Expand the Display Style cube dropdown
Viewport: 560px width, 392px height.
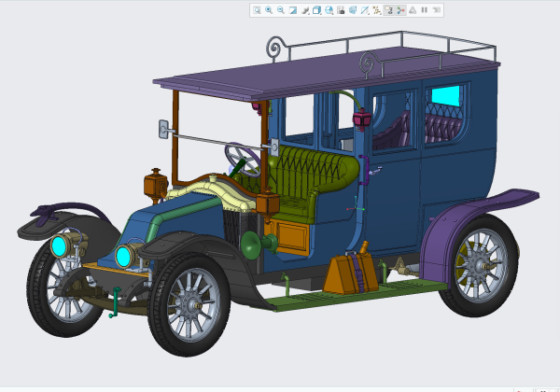click(x=316, y=10)
